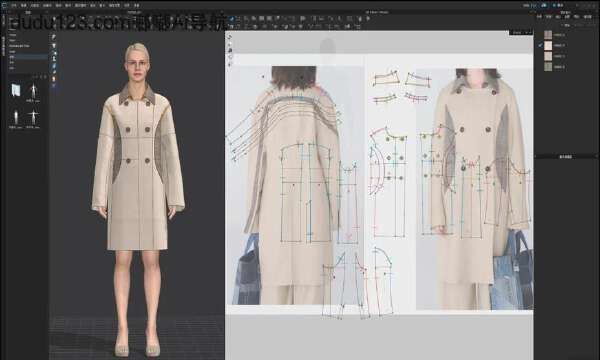600x360 pixels.
Task: Click the cloud icon in top-right header
Action: pos(544,5)
